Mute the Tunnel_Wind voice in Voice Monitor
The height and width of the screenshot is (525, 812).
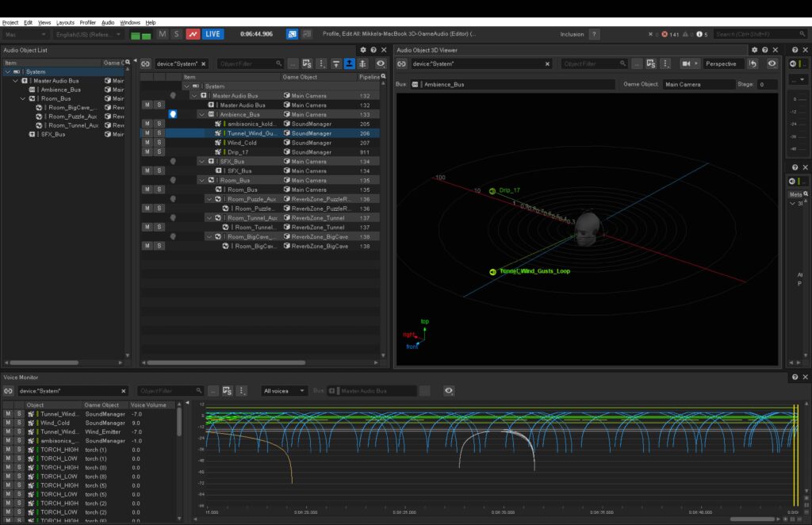[x=9, y=413]
